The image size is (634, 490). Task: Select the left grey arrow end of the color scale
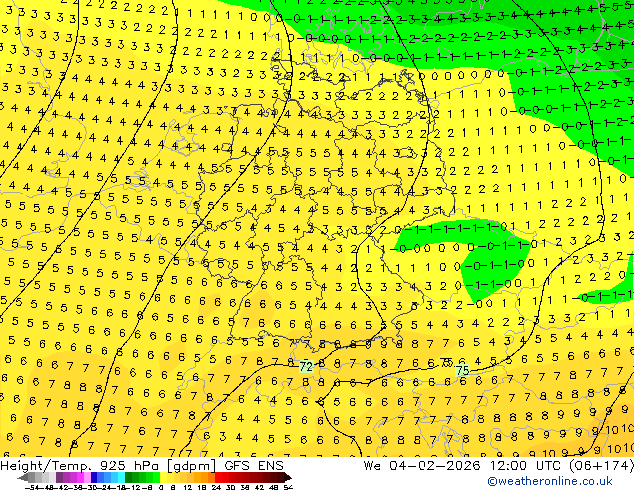[23, 478]
